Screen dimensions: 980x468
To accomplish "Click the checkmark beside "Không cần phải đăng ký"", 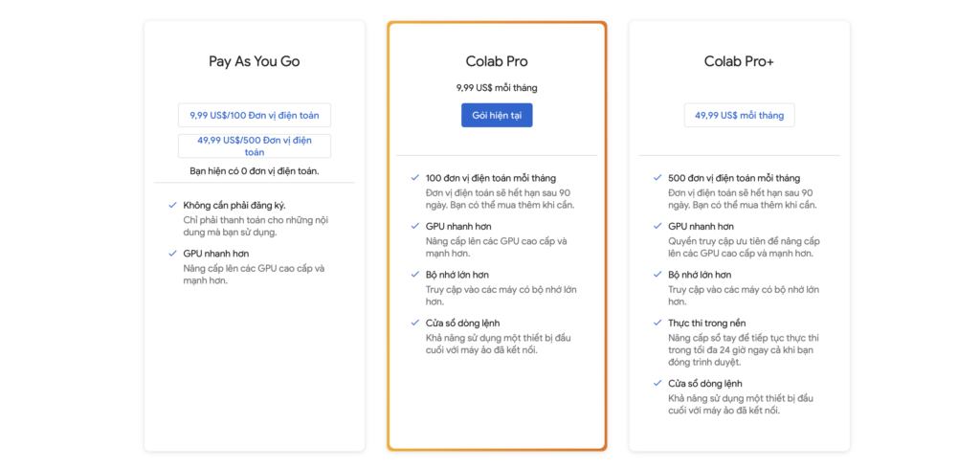I will coord(172,205).
